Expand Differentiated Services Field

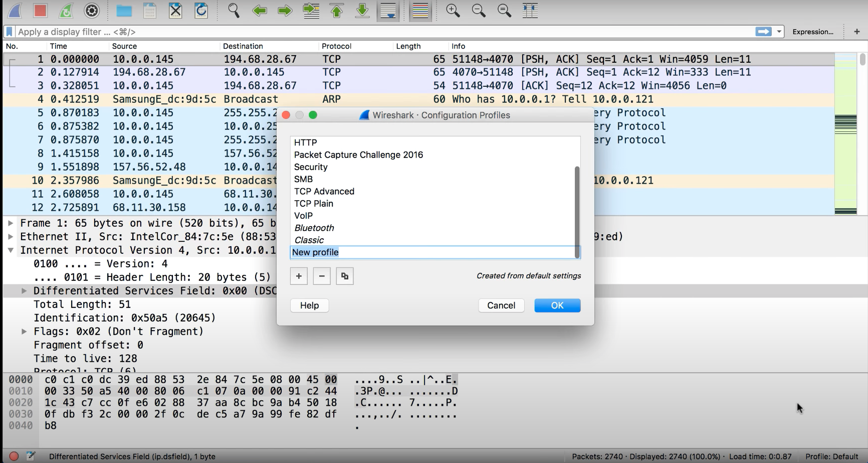click(x=24, y=291)
